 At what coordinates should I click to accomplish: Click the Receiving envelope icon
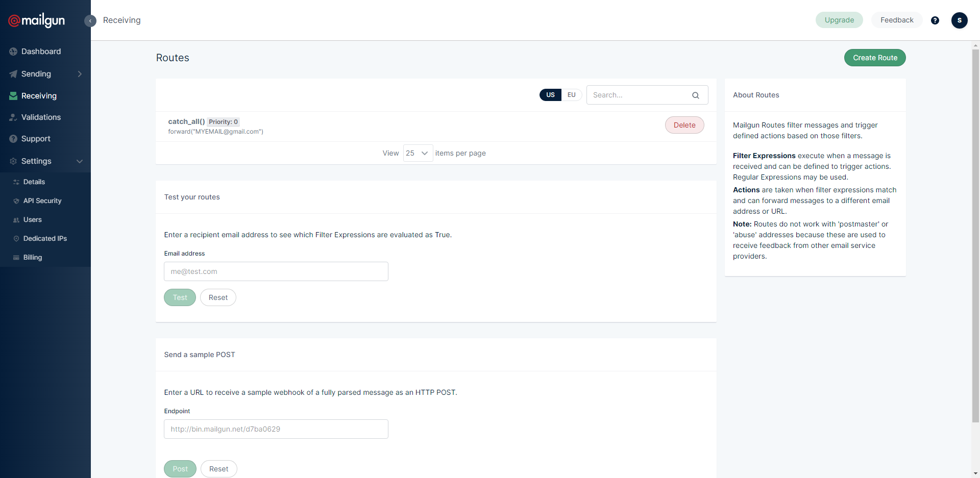13,96
